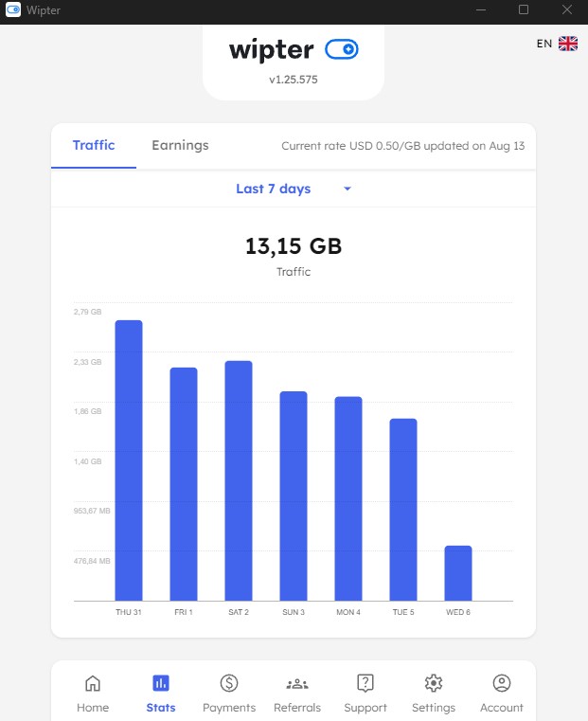588x721 pixels.
Task: Click the Wipter title bar app icon
Action: 13,9
